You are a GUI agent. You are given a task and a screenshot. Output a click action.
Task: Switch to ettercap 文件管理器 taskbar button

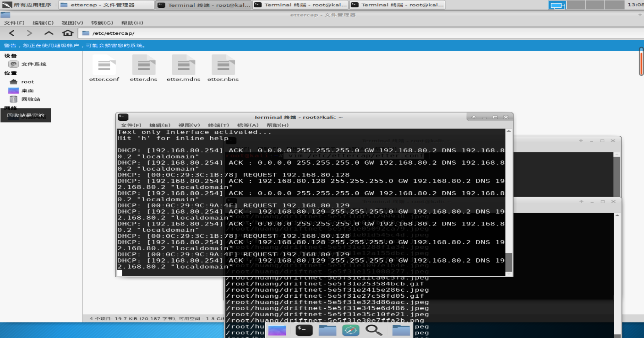click(x=107, y=5)
